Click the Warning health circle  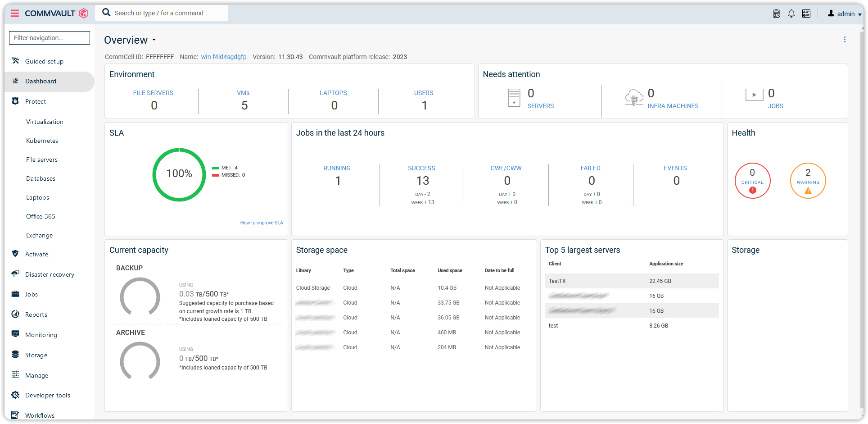(808, 181)
